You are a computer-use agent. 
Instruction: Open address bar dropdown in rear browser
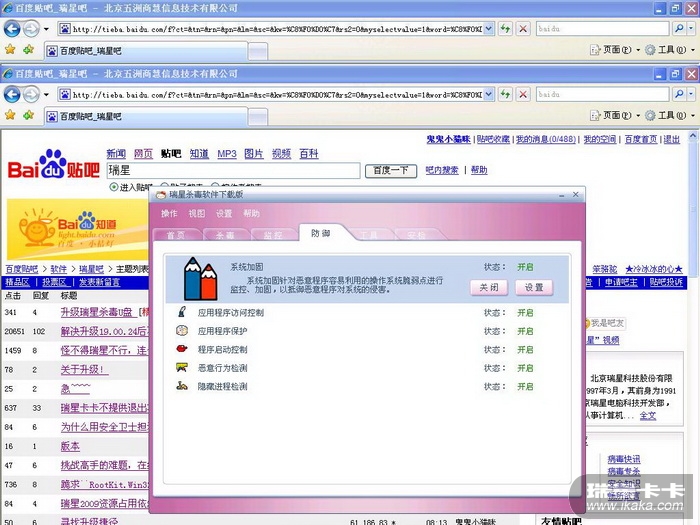click(489, 29)
